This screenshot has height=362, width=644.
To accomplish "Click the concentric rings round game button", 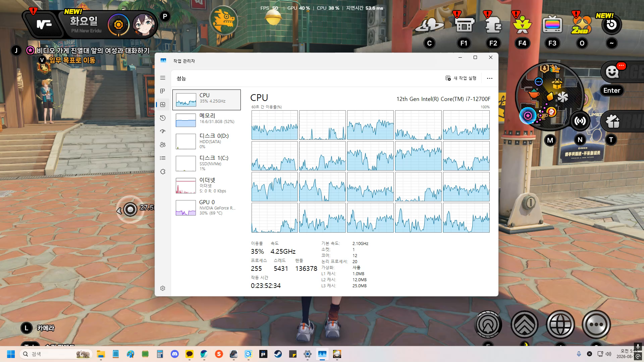I will click(x=489, y=324).
